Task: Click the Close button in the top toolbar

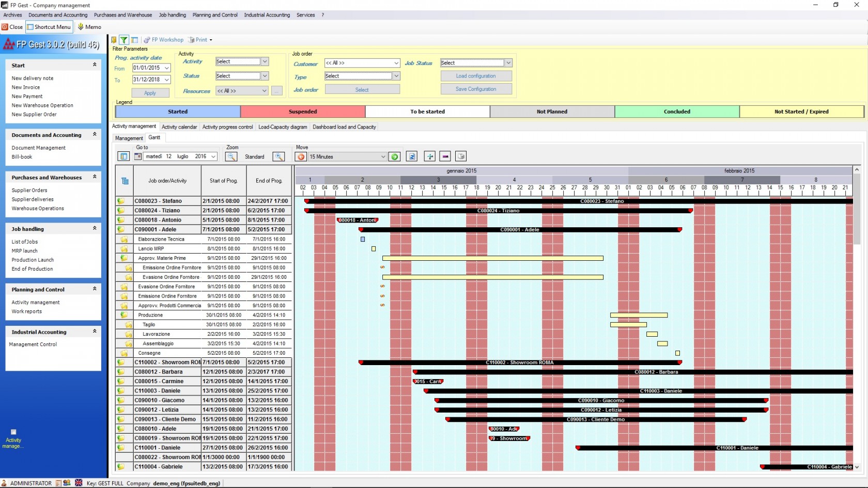Action: (12, 27)
